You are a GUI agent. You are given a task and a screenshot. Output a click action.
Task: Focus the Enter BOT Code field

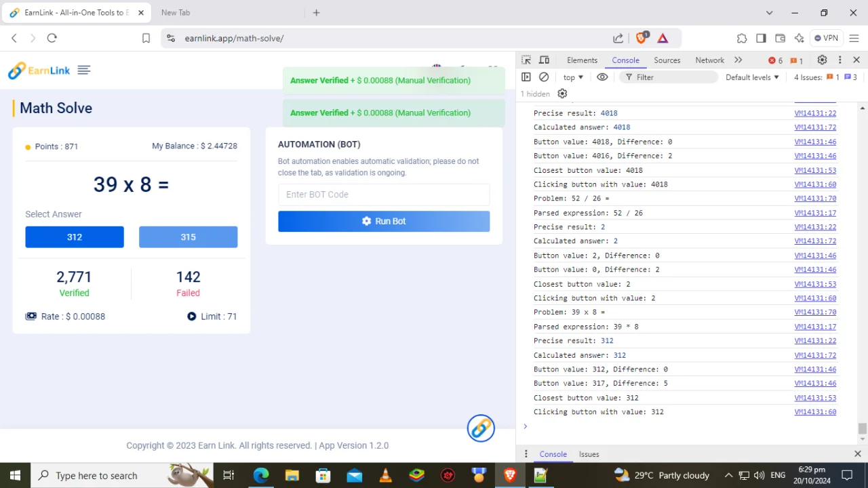click(384, 195)
